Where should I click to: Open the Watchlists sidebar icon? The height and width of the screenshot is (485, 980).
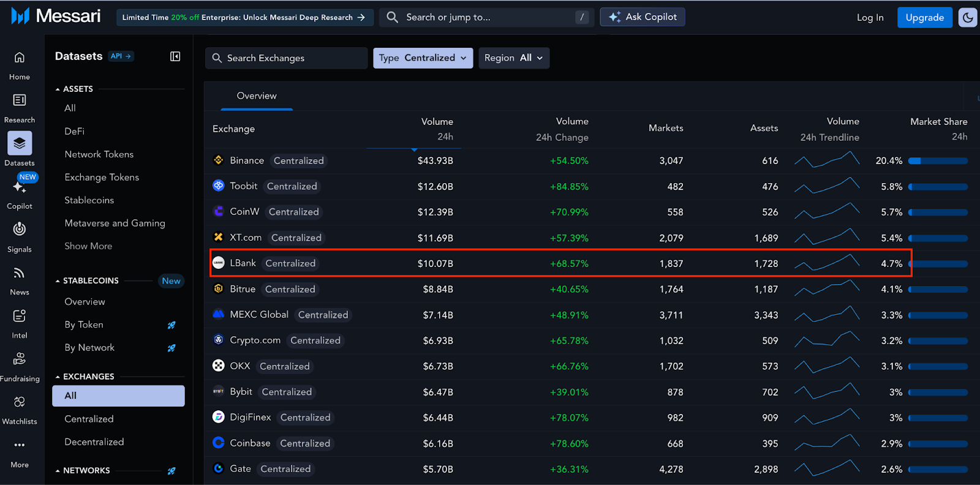20,402
